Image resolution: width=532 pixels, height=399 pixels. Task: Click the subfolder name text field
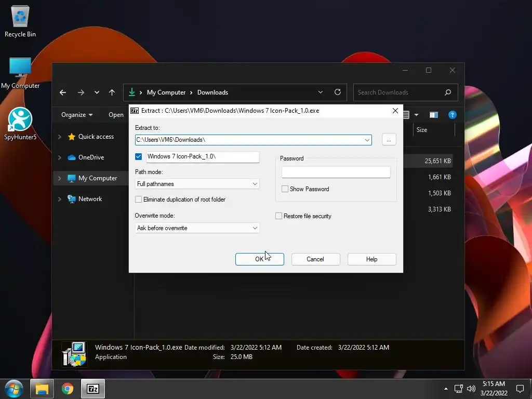pyautogui.click(x=203, y=157)
